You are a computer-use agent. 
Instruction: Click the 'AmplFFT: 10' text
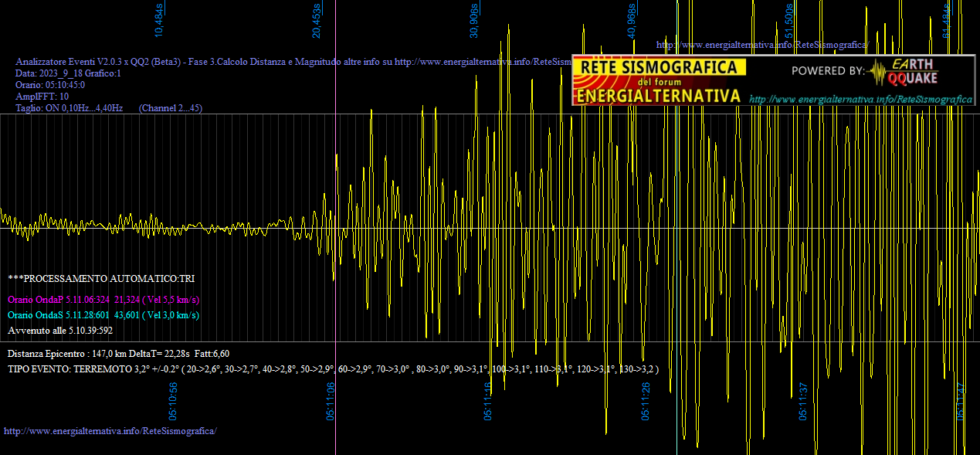coord(42,97)
